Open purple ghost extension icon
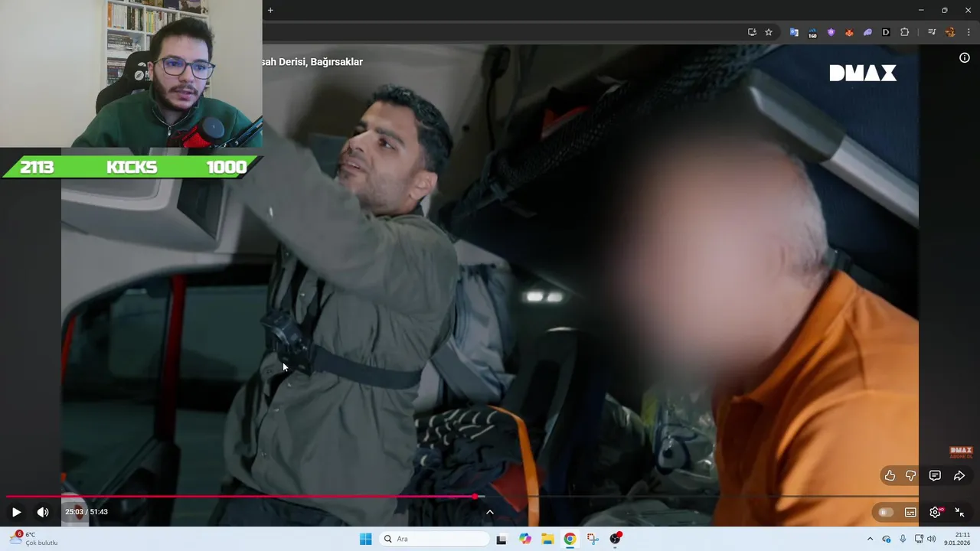 tap(867, 32)
